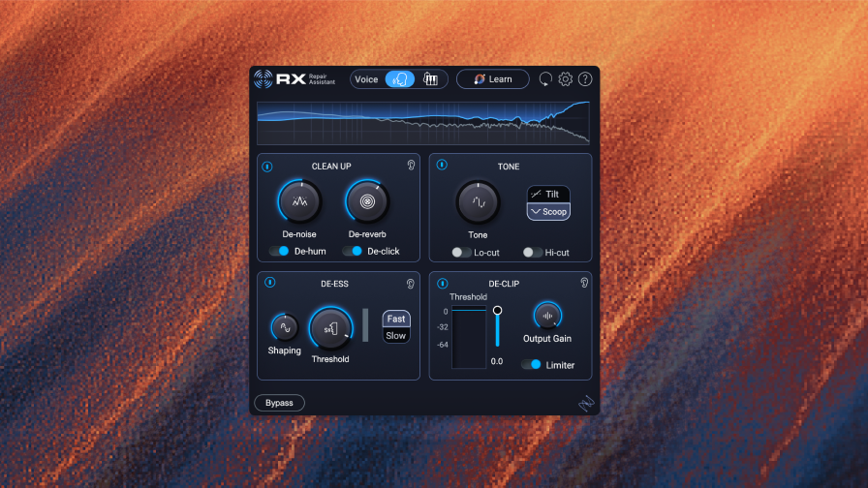The width and height of the screenshot is (868, 488).
Task: Select the Scoop tone mode
Action: (x=548, y=211)
